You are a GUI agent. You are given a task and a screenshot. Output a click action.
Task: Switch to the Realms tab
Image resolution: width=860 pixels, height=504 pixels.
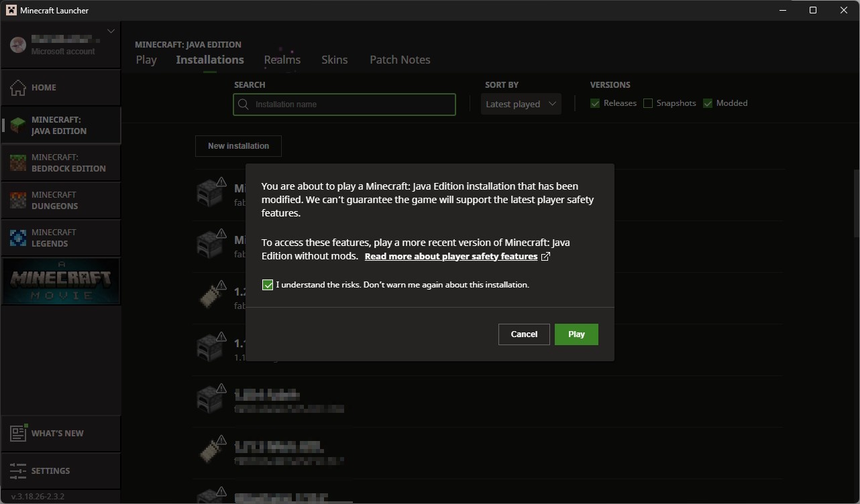[282, 60]
